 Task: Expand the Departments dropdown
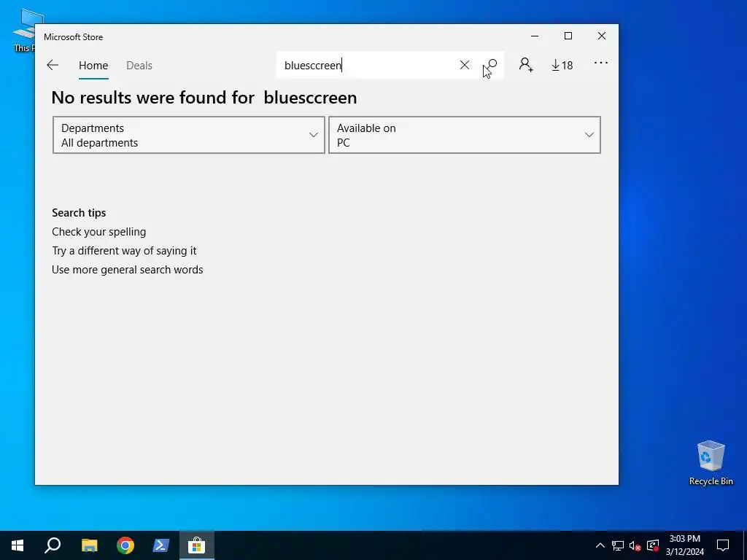(189, 135)
